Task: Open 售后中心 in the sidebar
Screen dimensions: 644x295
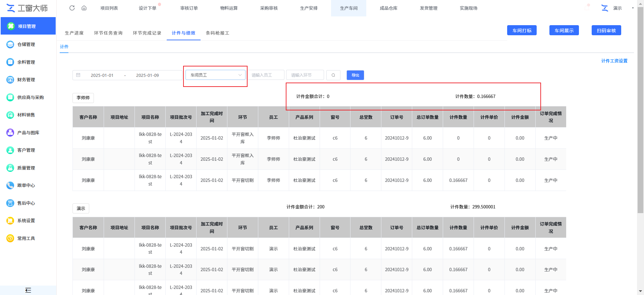Action: click(26, 203)
